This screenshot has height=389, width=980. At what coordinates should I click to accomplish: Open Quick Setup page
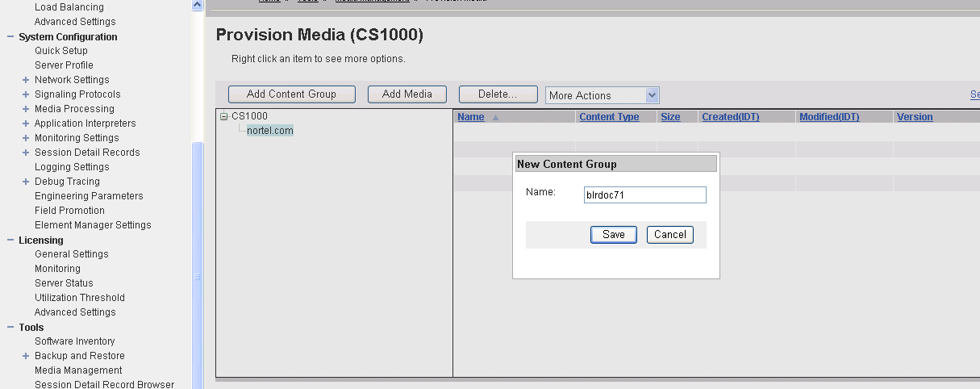(61, 51)
